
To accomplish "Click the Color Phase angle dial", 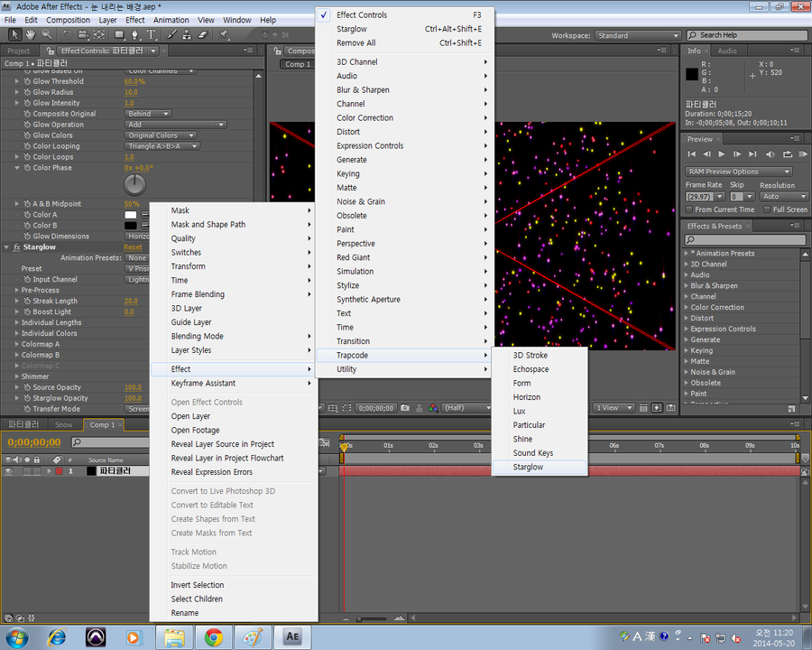I will [x=134, y=184].
